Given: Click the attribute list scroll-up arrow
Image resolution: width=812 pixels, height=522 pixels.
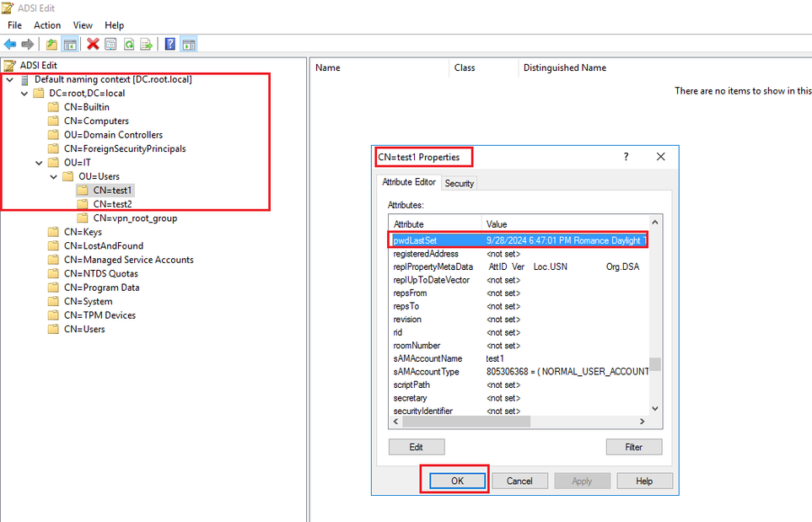Looking at the screenshot, I should [655, 222].
